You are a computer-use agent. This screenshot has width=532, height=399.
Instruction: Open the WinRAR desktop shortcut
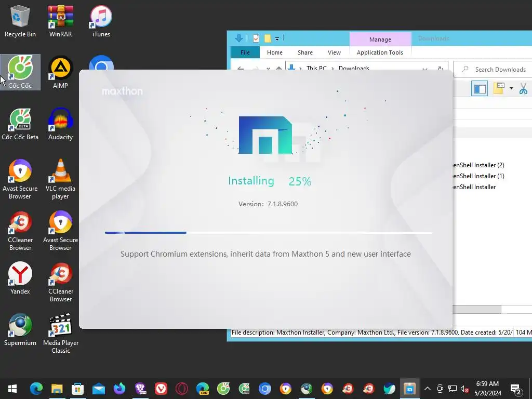click(x=60, y=21)
